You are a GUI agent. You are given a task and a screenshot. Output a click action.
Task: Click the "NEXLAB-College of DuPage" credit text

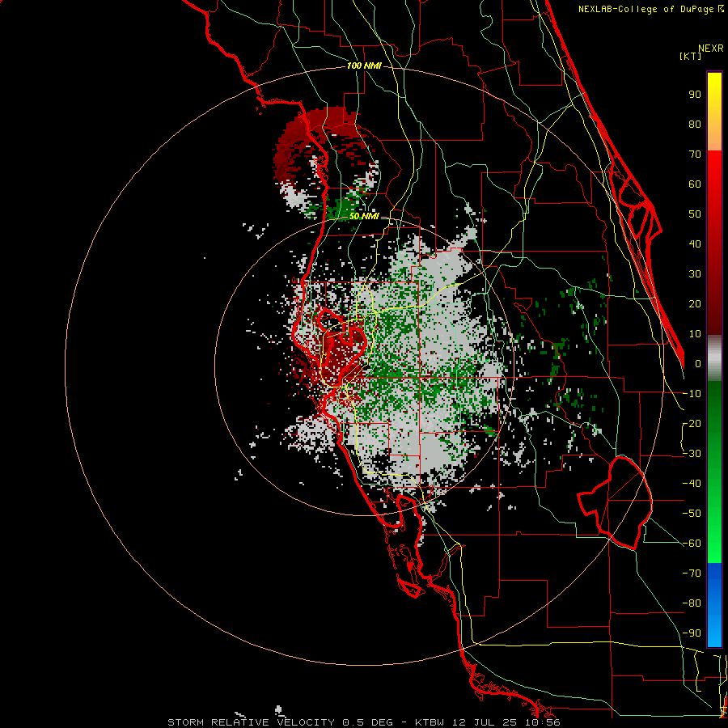tap(647, 9)
